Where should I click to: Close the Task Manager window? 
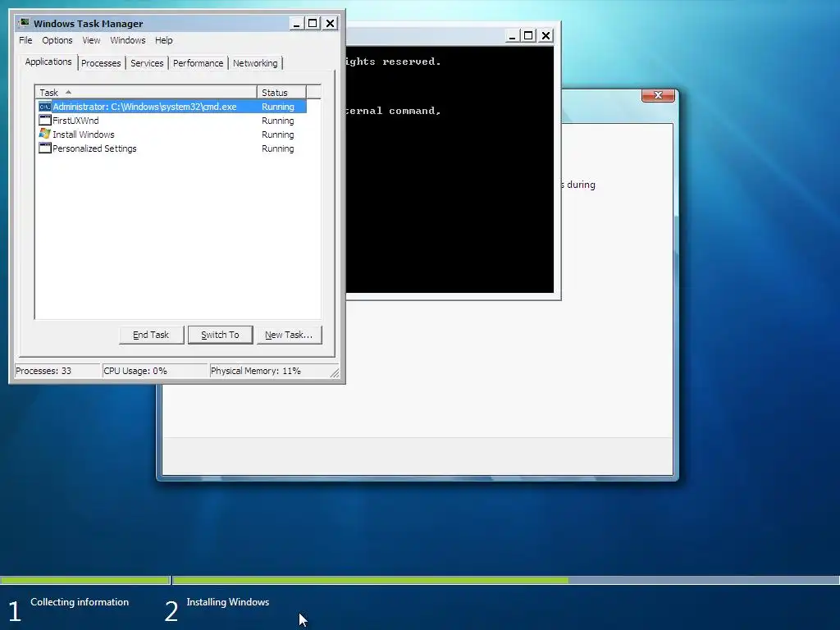pyautogui.click(x=330, y=24)
